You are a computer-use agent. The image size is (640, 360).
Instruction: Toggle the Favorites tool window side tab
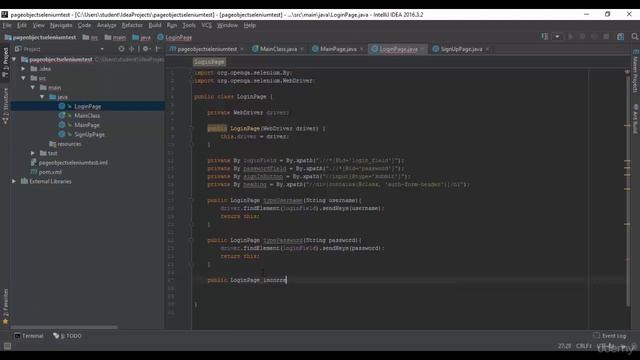(x=5, y=307)
